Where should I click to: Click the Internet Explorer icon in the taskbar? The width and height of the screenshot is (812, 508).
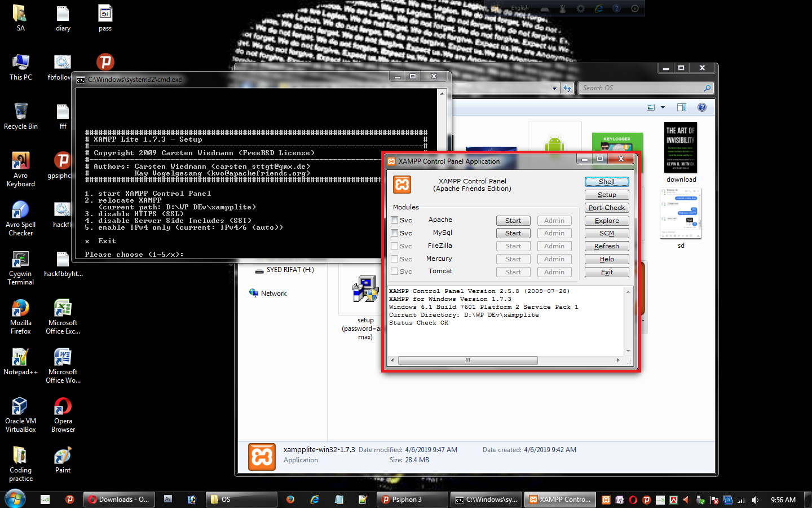click(315, 500)
